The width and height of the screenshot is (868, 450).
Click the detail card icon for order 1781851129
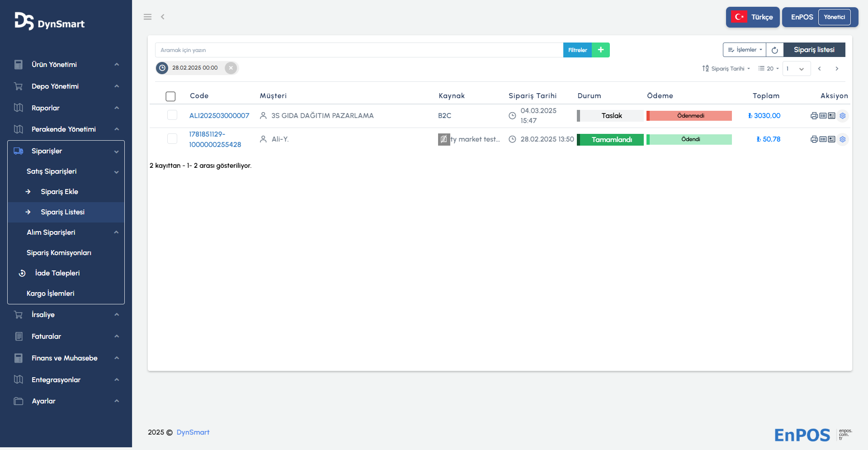pos(831,139)
